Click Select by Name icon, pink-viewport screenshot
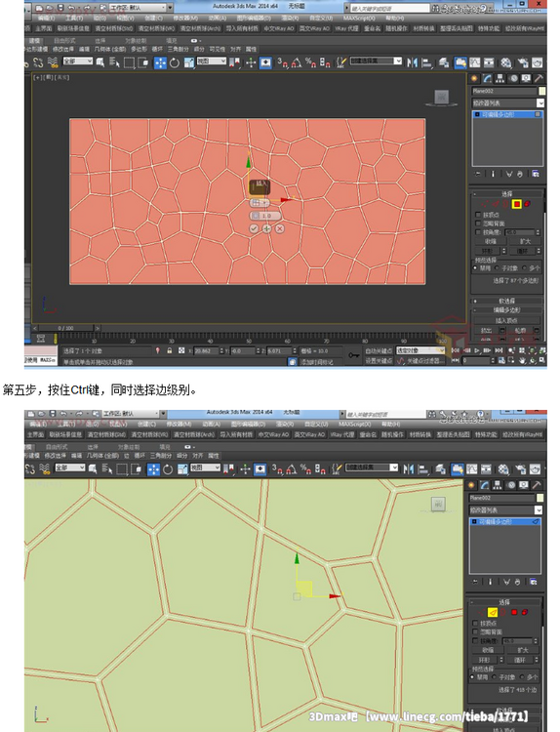This screenshot has width=560, height=732. (x=114, y=62)
